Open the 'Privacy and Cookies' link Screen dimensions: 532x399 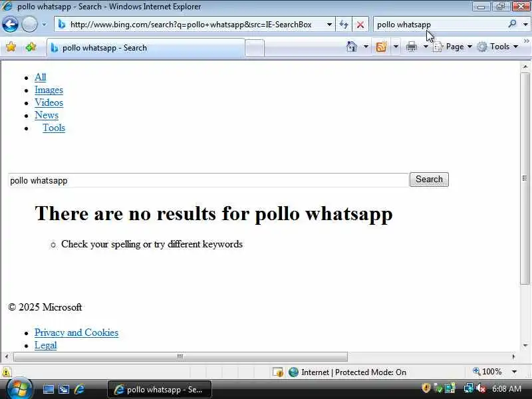pyautogui.click(x=76, y=332)
